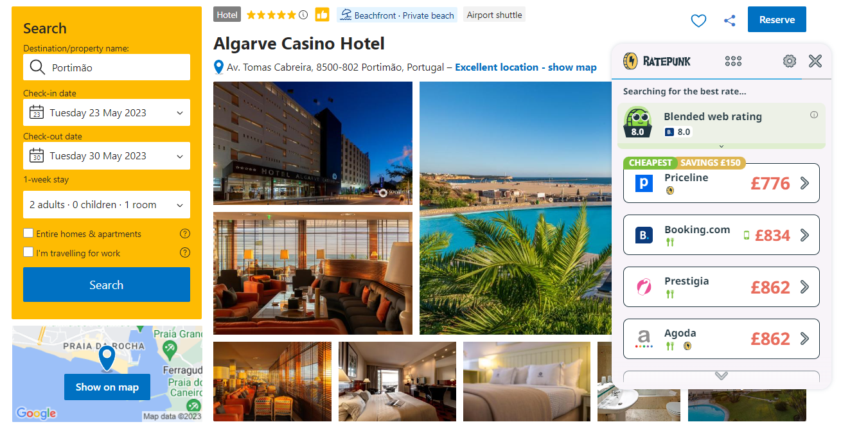Open Check-out date dropdown

(107, 155)
